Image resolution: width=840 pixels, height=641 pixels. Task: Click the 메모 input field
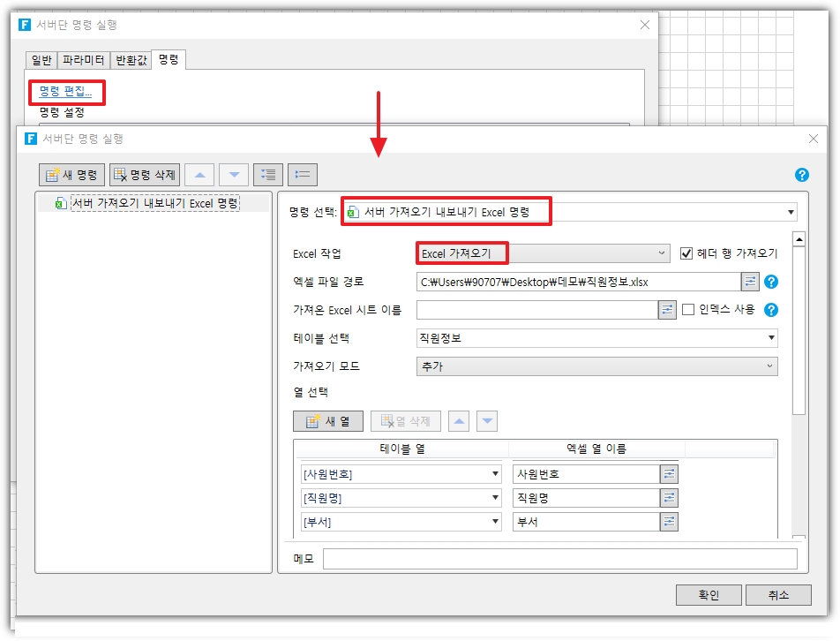coord(559,559)
